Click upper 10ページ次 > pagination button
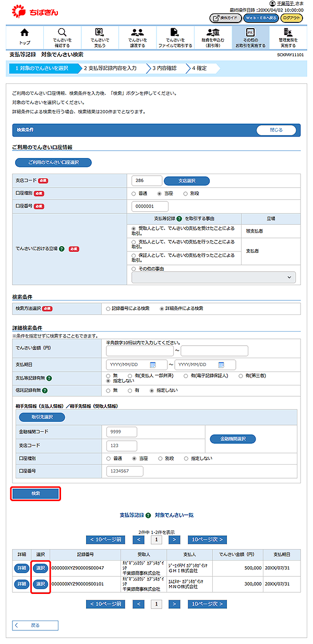313x644 pixels. pyautogui.click(x=207, y=540)
